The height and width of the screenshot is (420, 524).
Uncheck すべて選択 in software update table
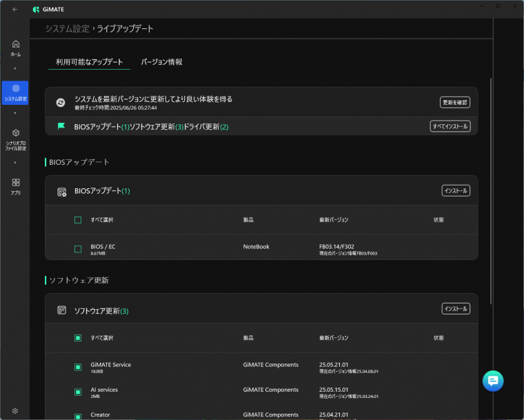point(78,338)
